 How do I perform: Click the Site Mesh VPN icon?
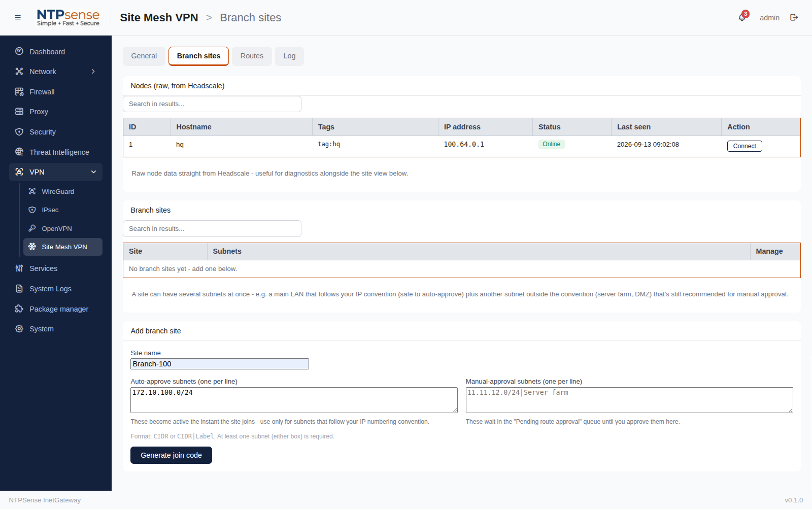pyautogui.click(x=32, y=247)
